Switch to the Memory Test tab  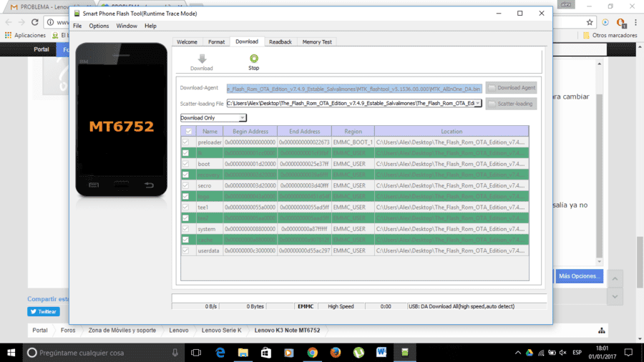point(317,42)
